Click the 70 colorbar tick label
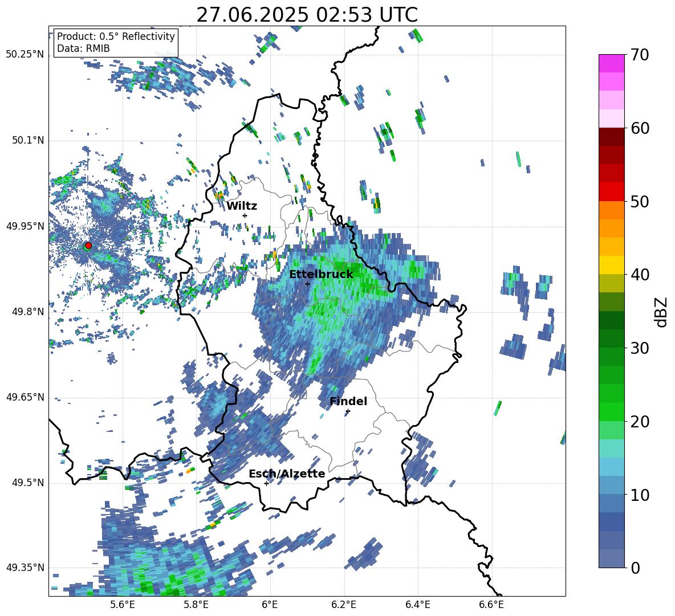 [x=640, y=55]
